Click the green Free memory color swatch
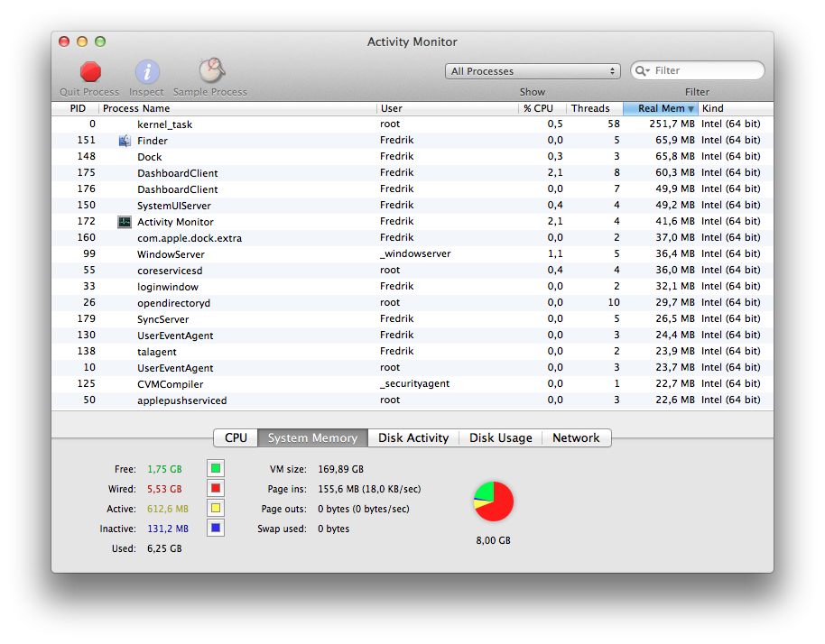 (216, 468)
